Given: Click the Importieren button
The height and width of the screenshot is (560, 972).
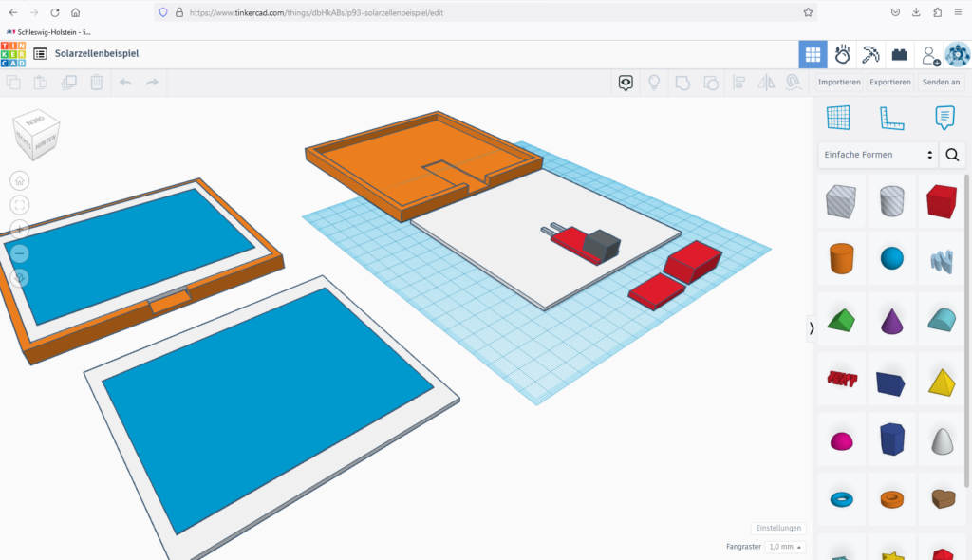Looking at the screenshot, I should (839, 83).
